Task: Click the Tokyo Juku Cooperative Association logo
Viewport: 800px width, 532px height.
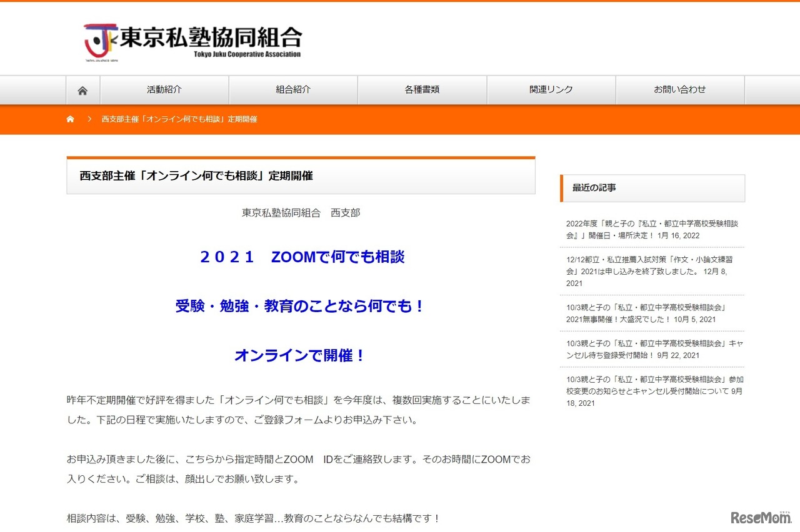Action: [191, 41]
